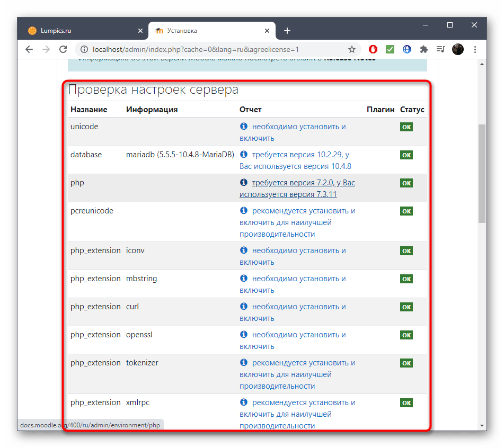The width and height of the screenshot is (504, 448).
Task: Open the xmlrpc recommendation link
Action: 297,414
